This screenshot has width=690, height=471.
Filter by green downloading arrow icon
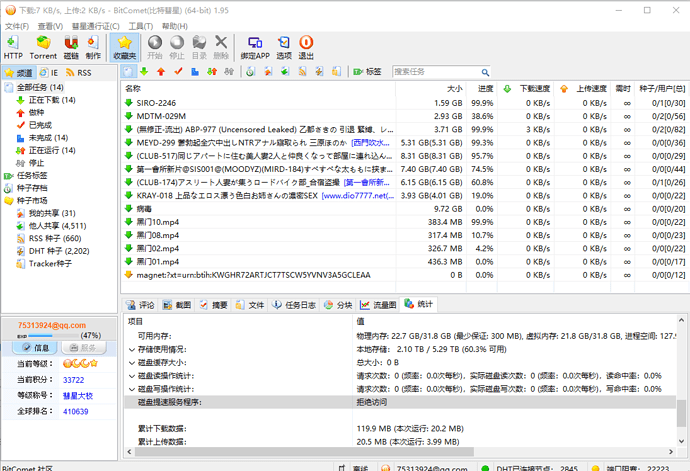click(x=144, y=71)
